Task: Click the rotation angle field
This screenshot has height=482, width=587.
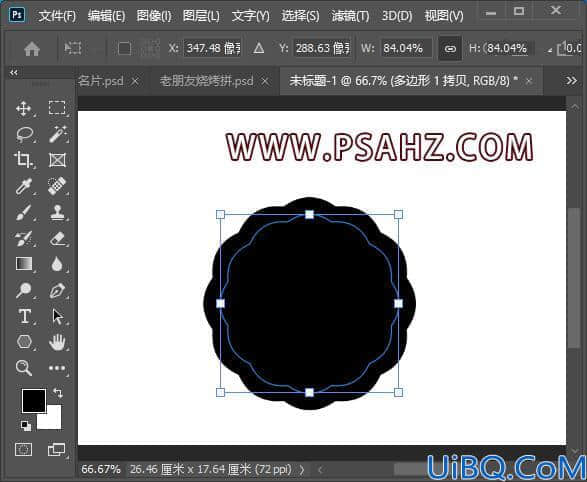Action: [x=574, y=48]
